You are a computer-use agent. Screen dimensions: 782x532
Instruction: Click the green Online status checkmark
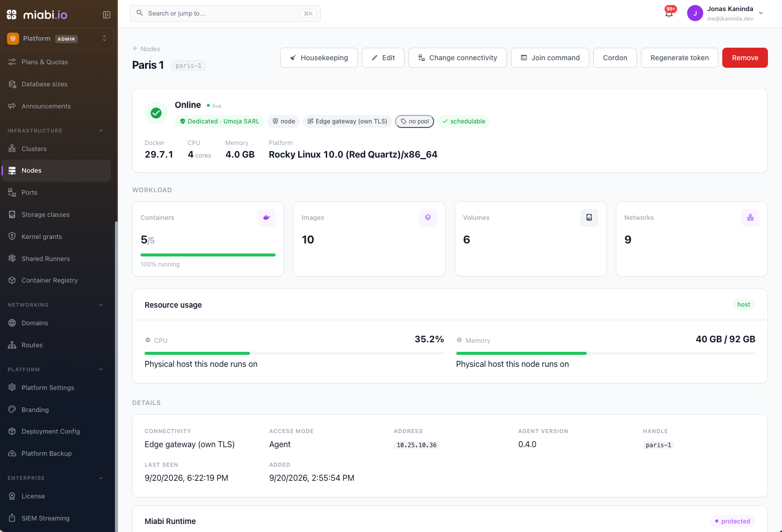(x=156, y=113)
